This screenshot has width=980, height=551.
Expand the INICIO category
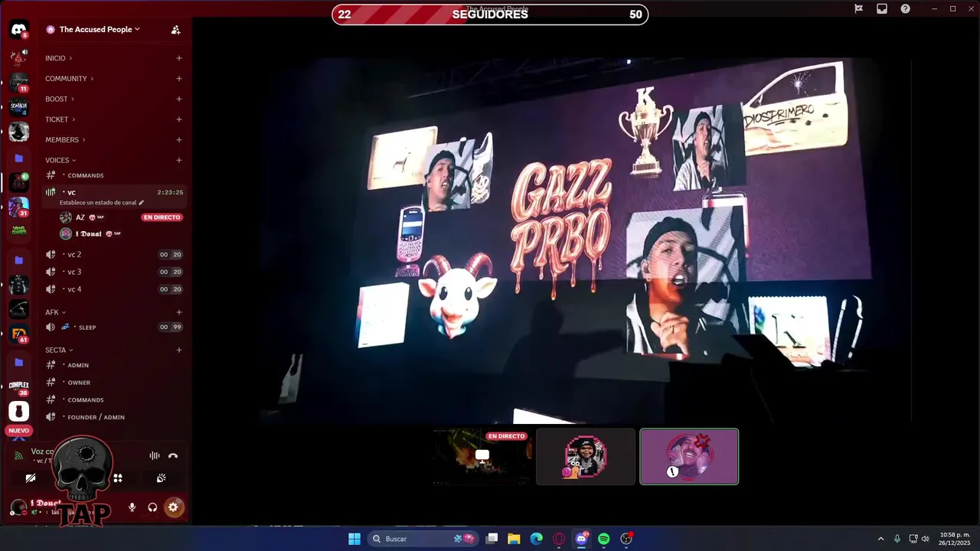click(59, 58)
